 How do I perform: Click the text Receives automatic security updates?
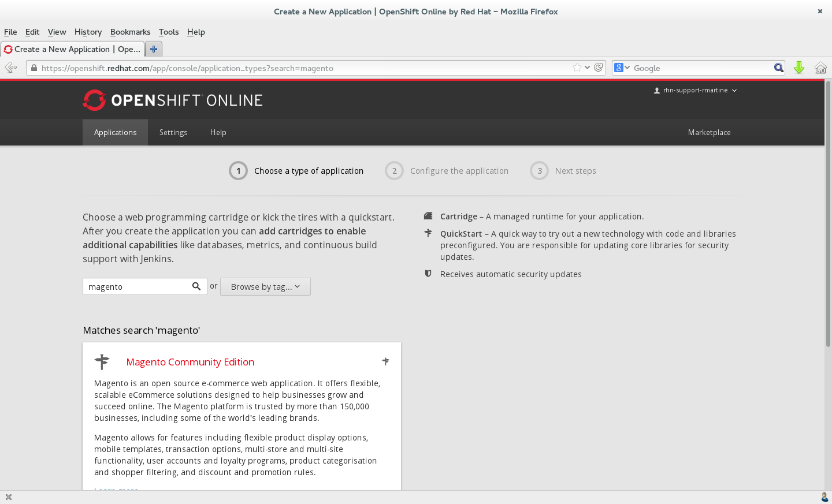tap(511, 274)
